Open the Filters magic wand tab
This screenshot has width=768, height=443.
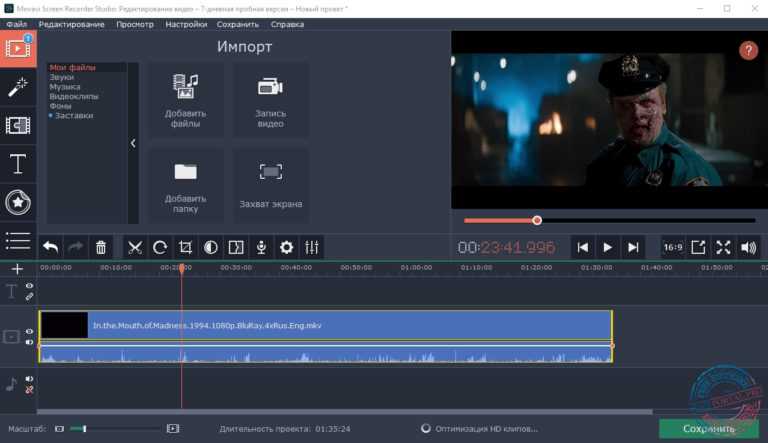point(18,87)
